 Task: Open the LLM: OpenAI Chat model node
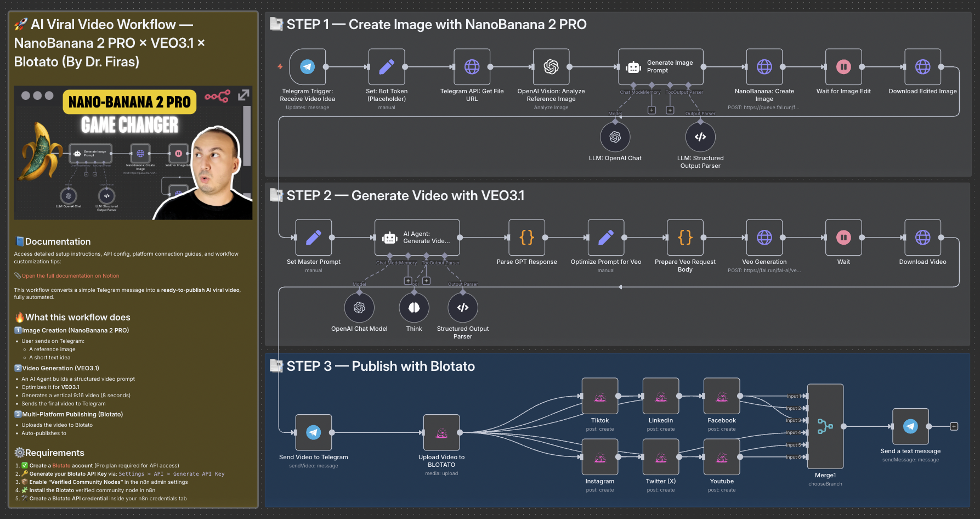click(616, 137)
